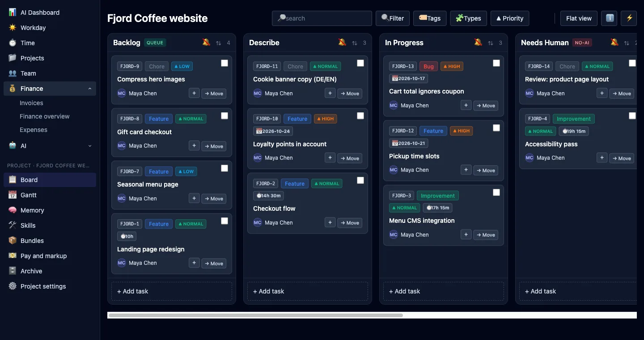The image size is (644, 340).
Task: Click Maya Chen avatar on Landing page redesign
Action: [122, 263]
